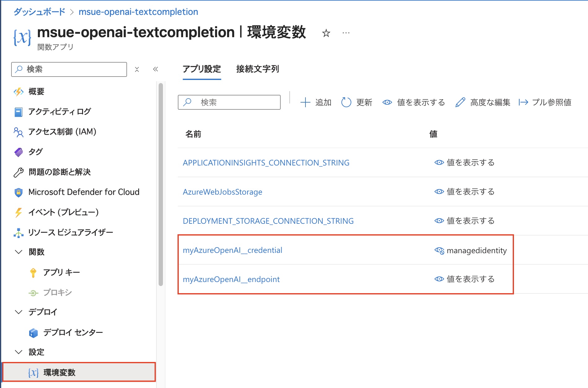The width and height of the screenshot is (588, 388).
Task: Open the myAzureOpenAI__credential setting
Action: point(233,250)
